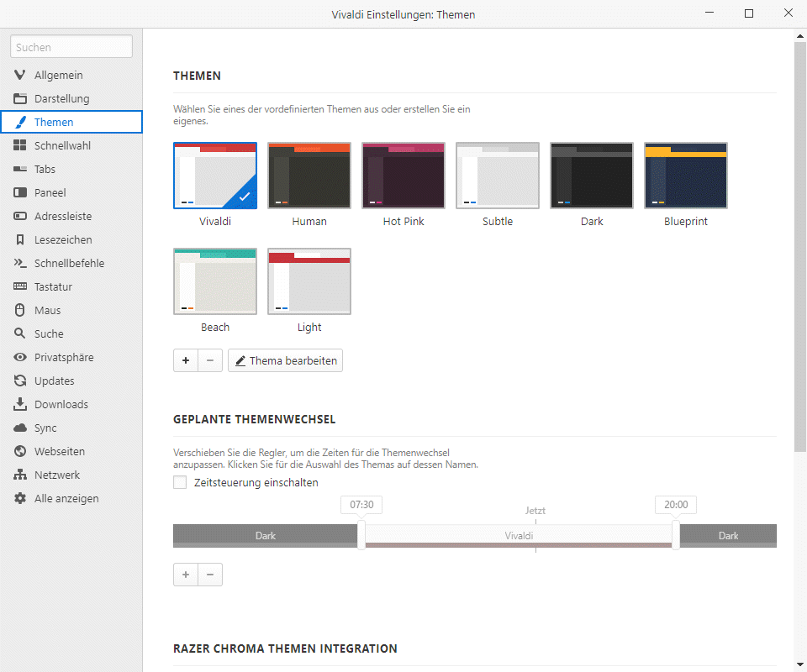Click the Netzwerk icon in sidebar

[x=20, y=475]
